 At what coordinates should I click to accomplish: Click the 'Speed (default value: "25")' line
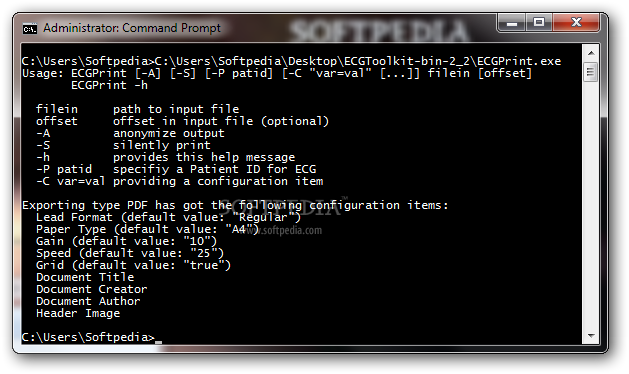tap(130, 254)
